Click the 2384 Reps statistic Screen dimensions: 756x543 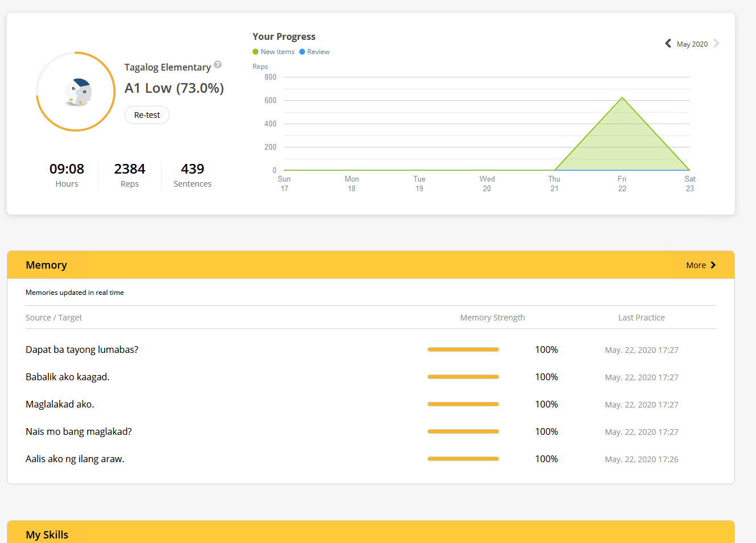tap(130, 175)
